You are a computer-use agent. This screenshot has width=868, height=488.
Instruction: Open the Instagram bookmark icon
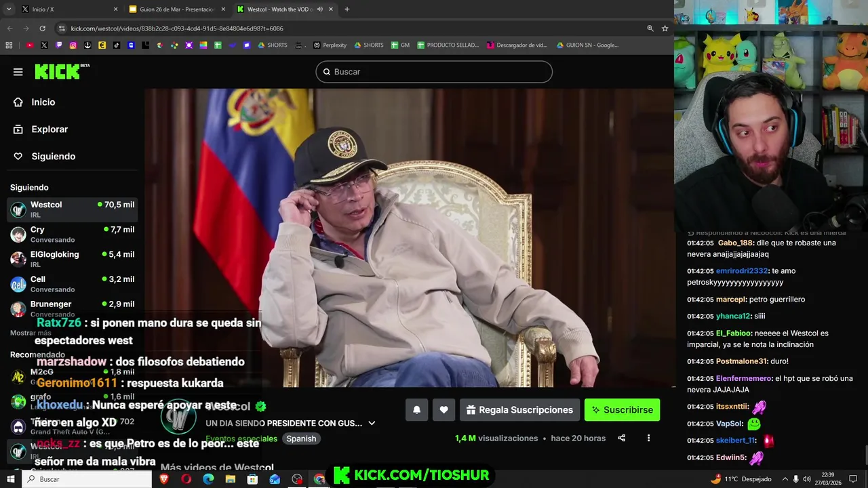pyautogui.click(x=73, y=45)
